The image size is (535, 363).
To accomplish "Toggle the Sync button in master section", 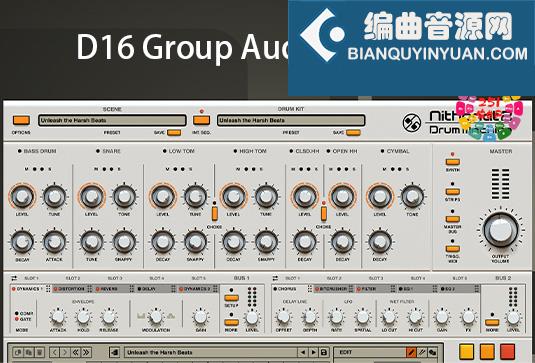I will point(452,162).
